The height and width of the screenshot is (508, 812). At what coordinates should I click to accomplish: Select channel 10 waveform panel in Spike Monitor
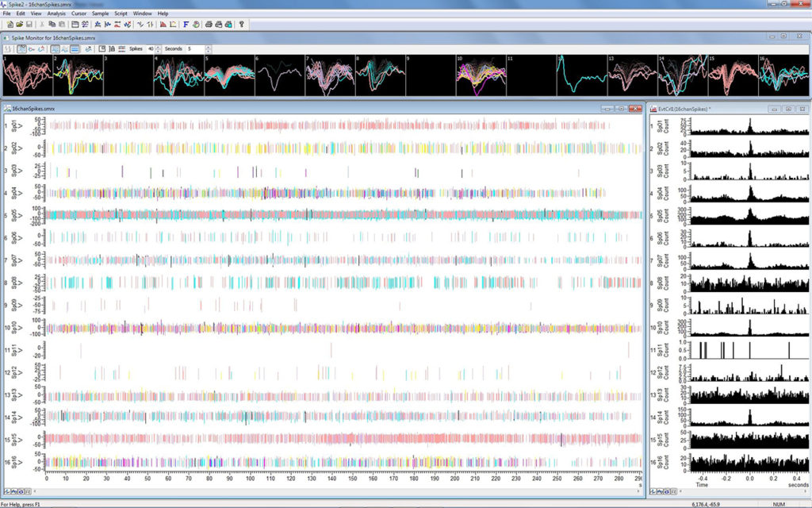(x=481, y=76)
